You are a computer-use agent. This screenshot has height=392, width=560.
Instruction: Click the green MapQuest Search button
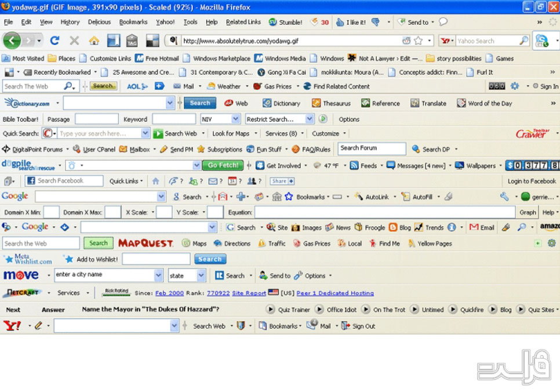(x=99, y=243)
